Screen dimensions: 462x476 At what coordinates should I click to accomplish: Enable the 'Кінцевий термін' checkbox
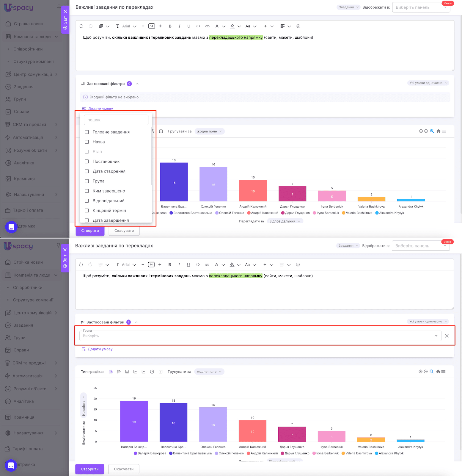pyautogui.click(x=87, y=211)
